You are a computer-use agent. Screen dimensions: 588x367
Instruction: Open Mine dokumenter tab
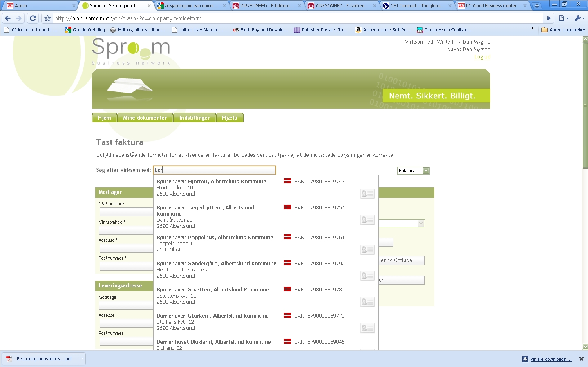pyautogui.click(x=145, y=118)
